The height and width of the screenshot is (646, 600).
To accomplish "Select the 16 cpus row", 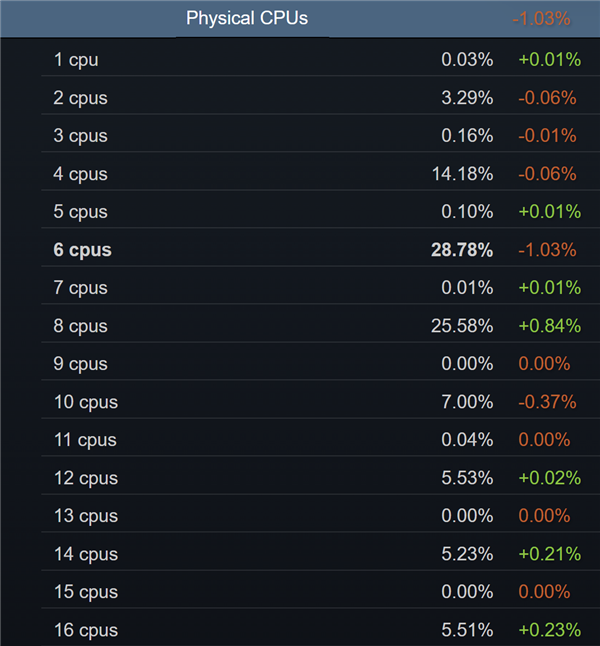I will tap(85, 630).
